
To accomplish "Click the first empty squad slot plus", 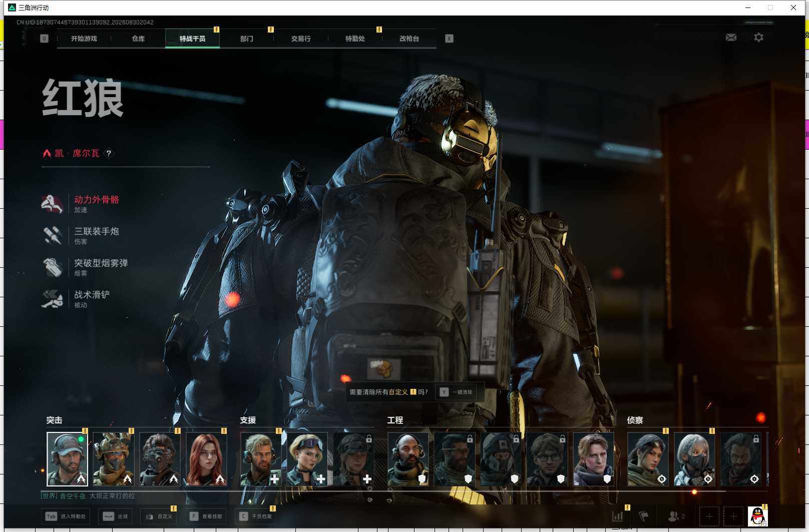I will pyautogui.click(x=709, y=516).
